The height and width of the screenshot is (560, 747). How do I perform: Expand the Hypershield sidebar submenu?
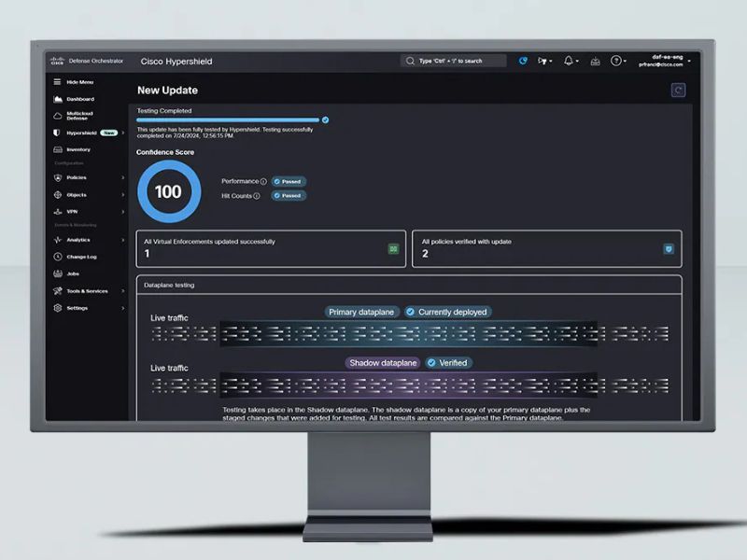(x=122, y=133)
